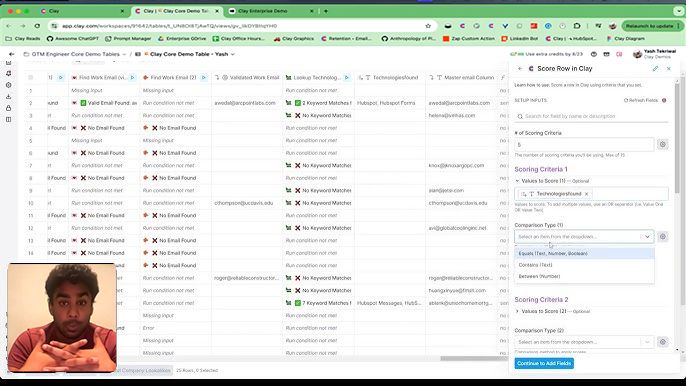Click robot face icon in top bar
Viewport: 686px width, 386px height.
(594, 54)
